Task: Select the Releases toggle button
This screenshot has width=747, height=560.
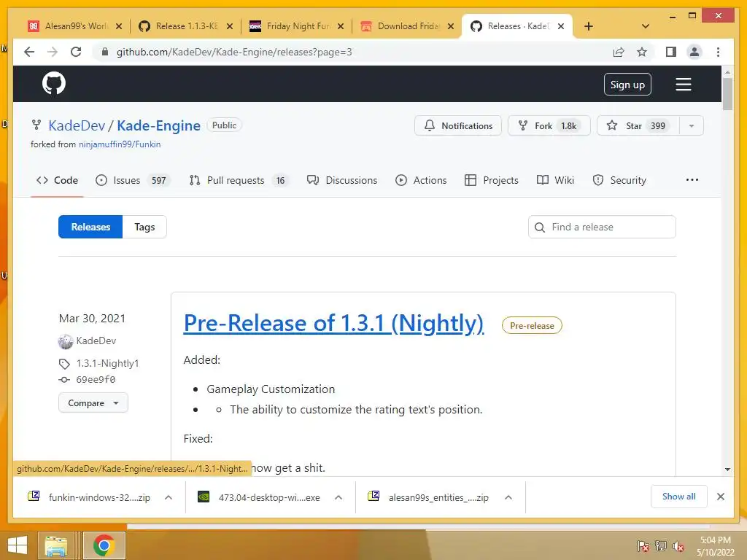Action: pyautogui.click(x=90, y=227)
